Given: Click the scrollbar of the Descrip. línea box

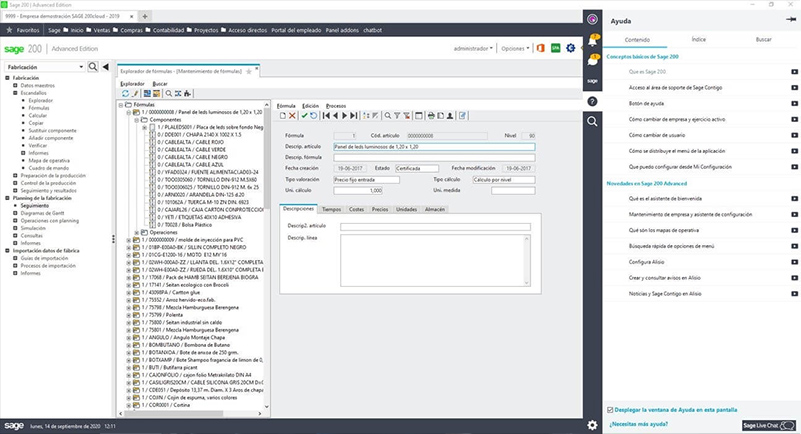Looking at the screenshot, I should [527, 260].
